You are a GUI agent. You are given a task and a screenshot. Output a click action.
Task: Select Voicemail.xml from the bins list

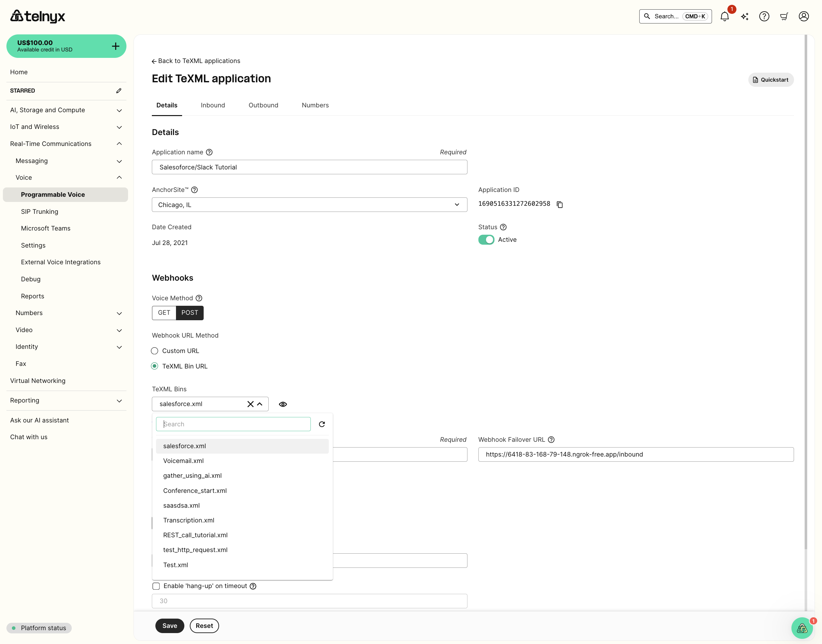click(183, 460)
